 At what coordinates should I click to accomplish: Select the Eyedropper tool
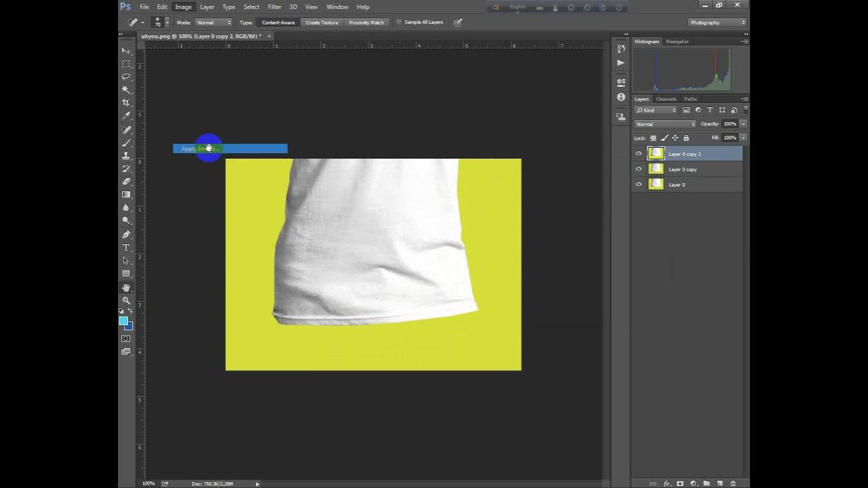126,116
